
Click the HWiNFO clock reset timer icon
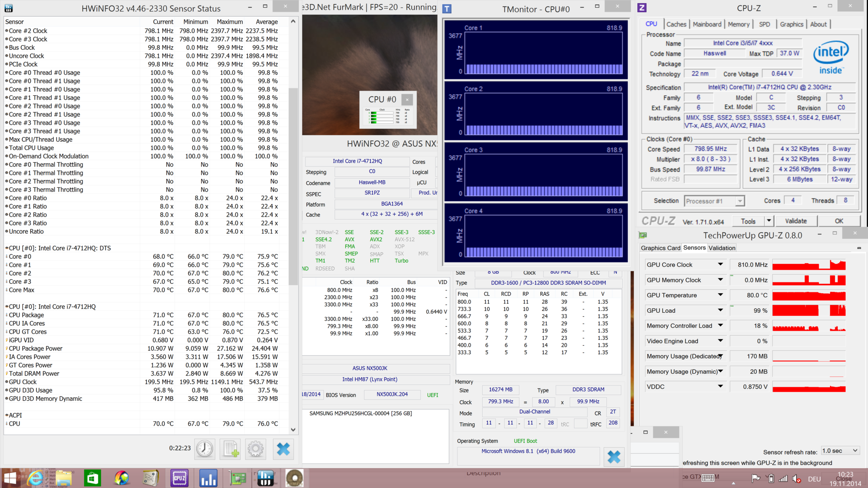(204, 449)
